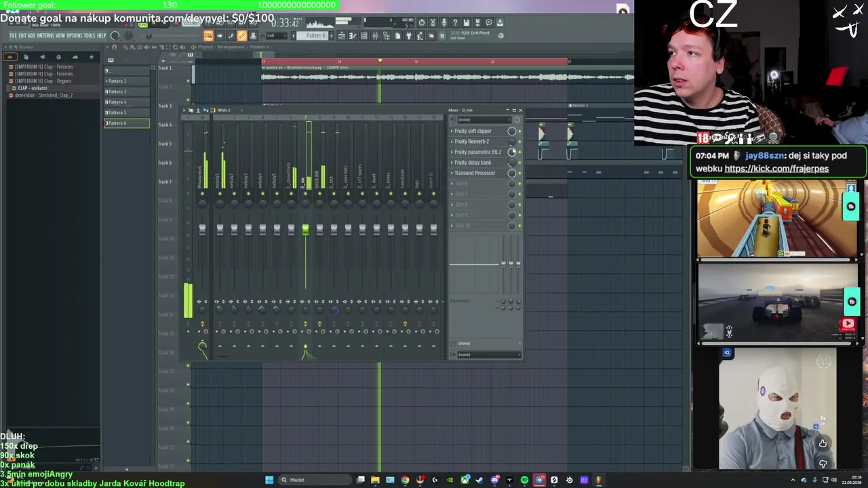Open mixer input (none) dropdown at top
The image size is (868, 488).
tap(485, 119)
